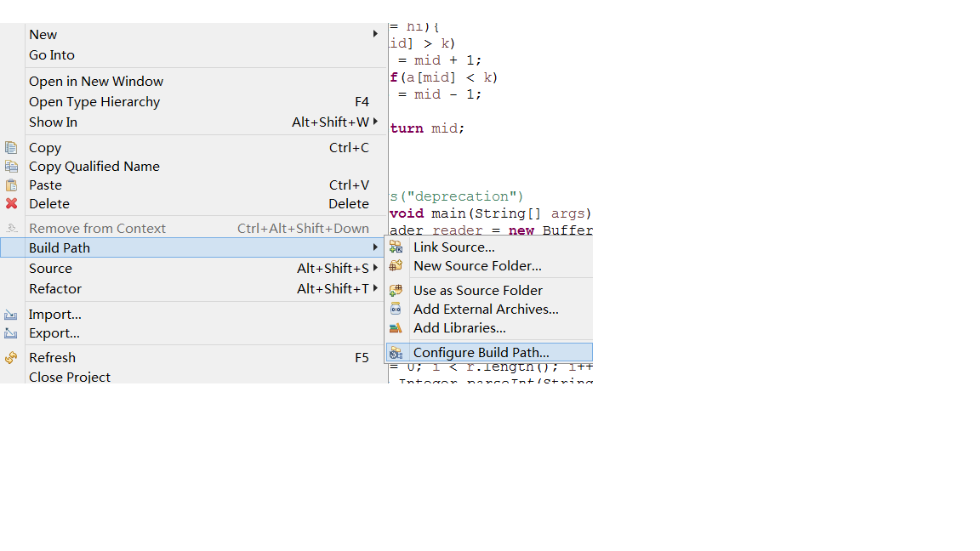
Task: Open the Refactor menu entry
Action: click(194, 288)
